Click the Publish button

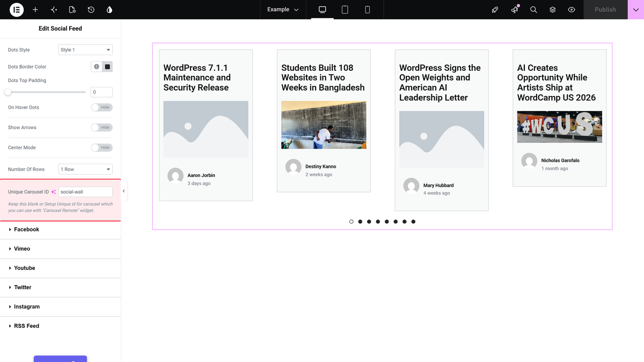(605, 10)
